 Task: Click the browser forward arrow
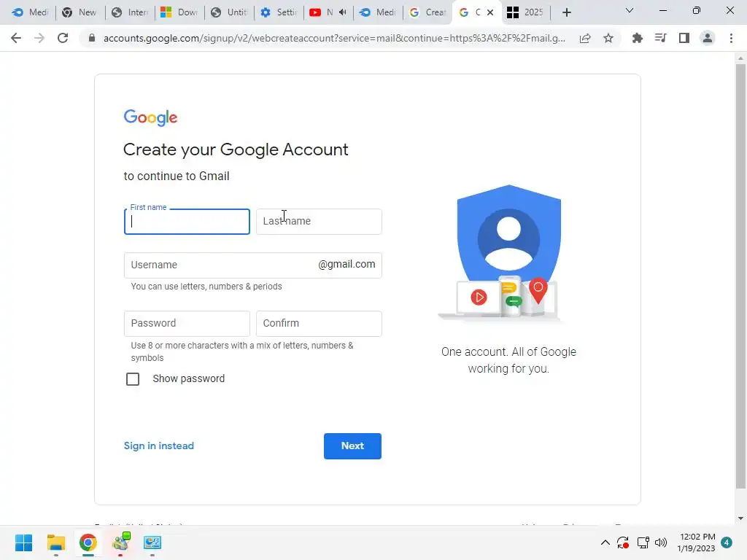coord(39,38)
